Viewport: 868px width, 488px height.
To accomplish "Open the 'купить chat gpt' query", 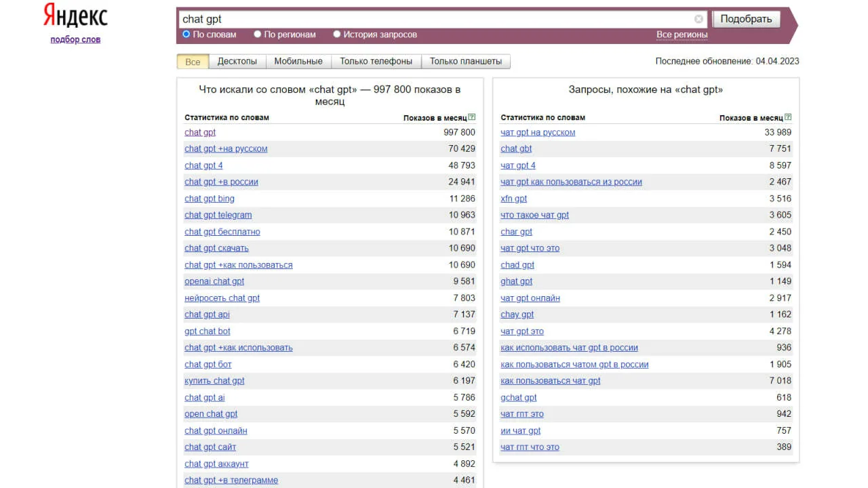I will (x=214, y=381).
